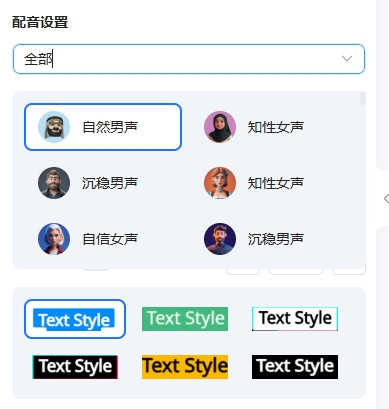Apply the black glitch-edge Text Style preset
Image resolution: width=389 pixels, height=409 pixels.
[75, 367]
